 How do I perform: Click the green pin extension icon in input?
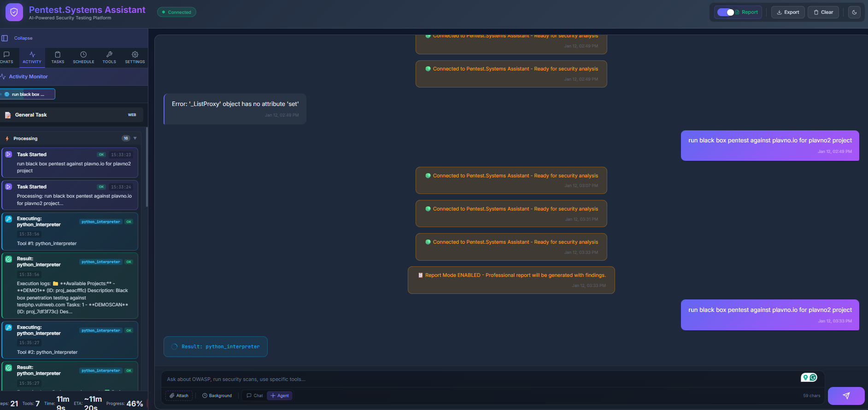click(x=805, y=377)
